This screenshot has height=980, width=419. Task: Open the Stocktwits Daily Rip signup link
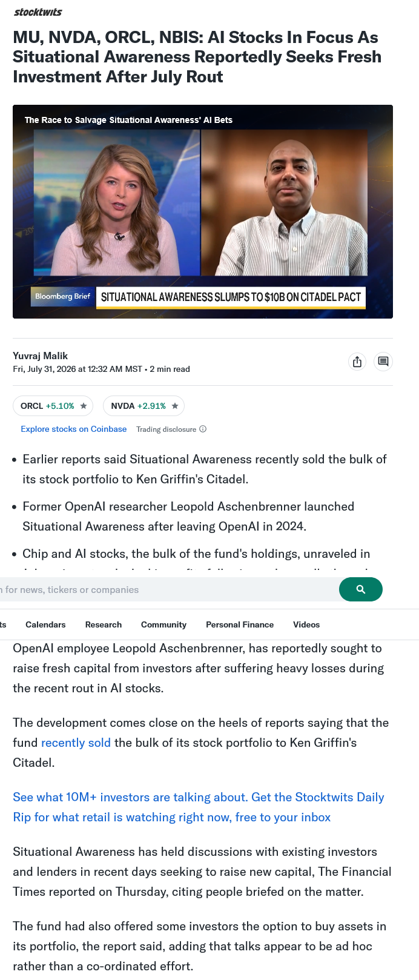[x=199, y=807]
